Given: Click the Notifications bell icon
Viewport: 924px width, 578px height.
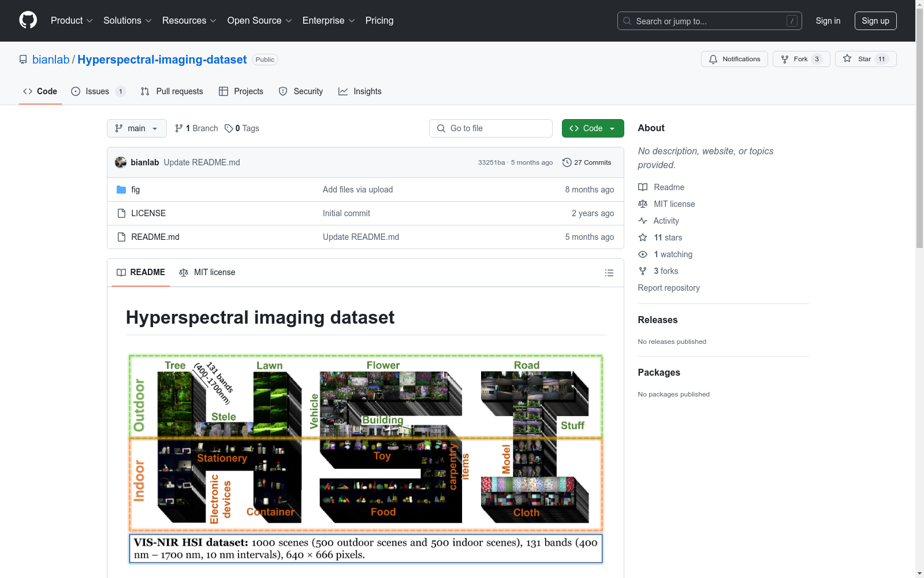Looking at the screenshot, I should (713, 59).
